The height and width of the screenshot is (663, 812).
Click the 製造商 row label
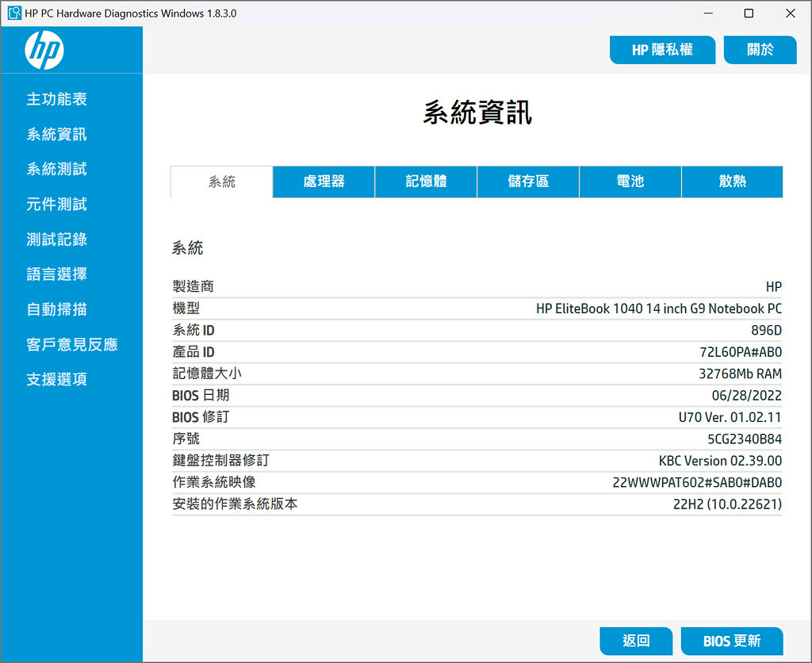[x=193, y=286]
